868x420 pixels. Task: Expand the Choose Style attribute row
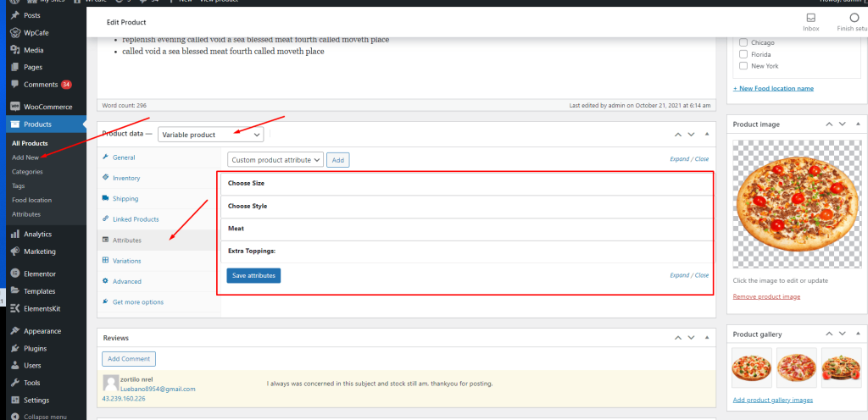467,206
